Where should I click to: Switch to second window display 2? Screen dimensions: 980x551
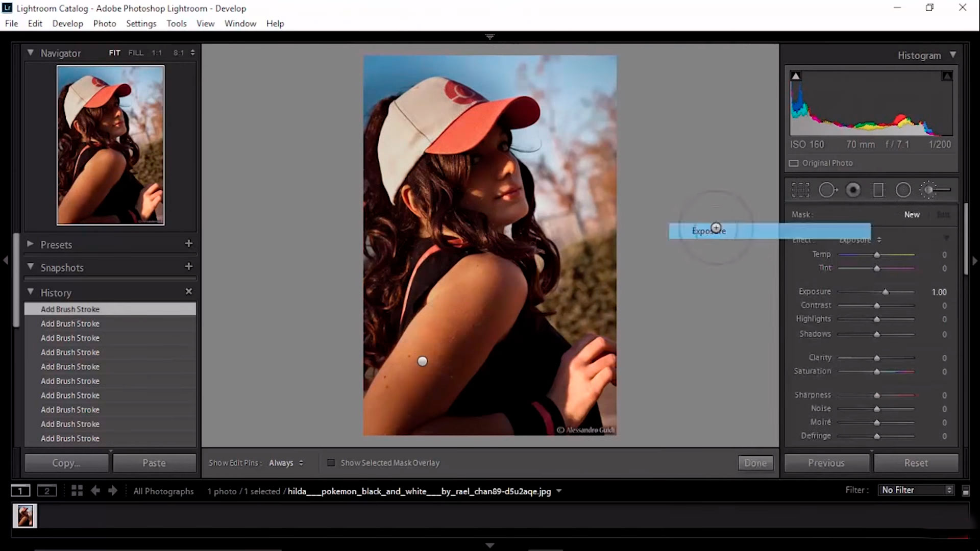click(x=47, y=491)
